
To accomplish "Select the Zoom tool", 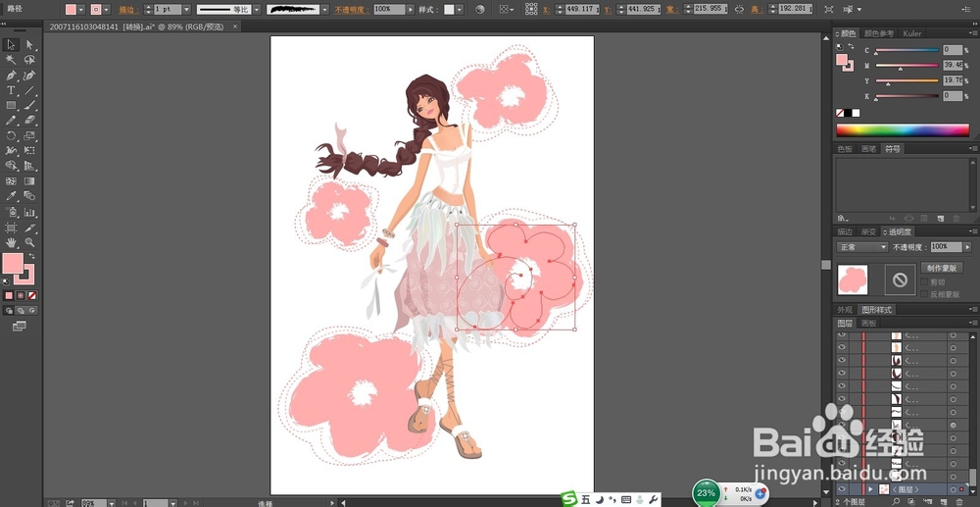I will coord(29,242).
